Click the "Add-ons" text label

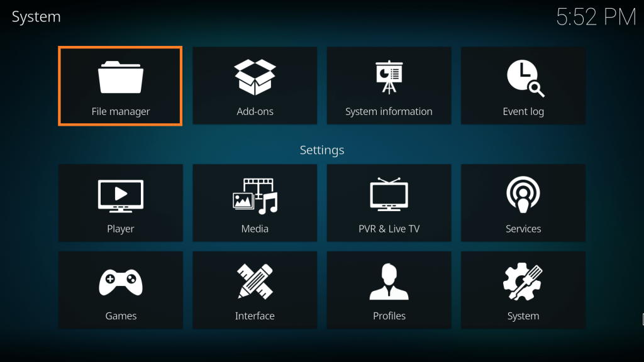[255, 112]
